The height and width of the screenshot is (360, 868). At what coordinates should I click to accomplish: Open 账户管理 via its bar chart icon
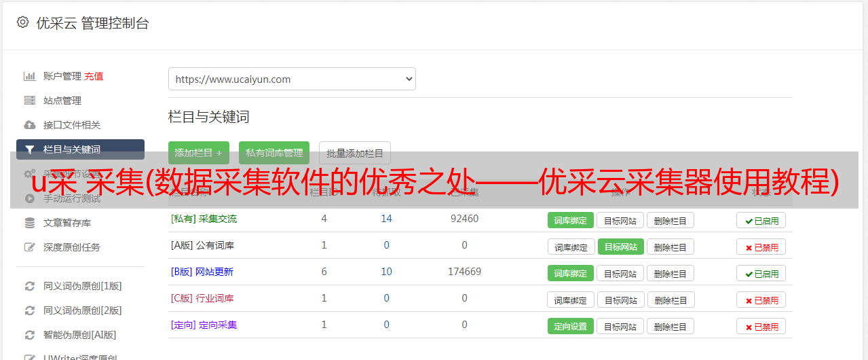pos(29,76)
